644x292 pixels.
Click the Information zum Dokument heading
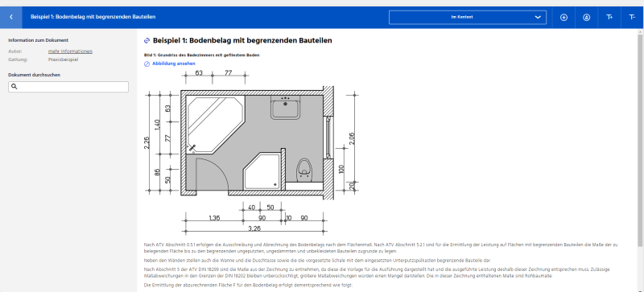[38, 40]
